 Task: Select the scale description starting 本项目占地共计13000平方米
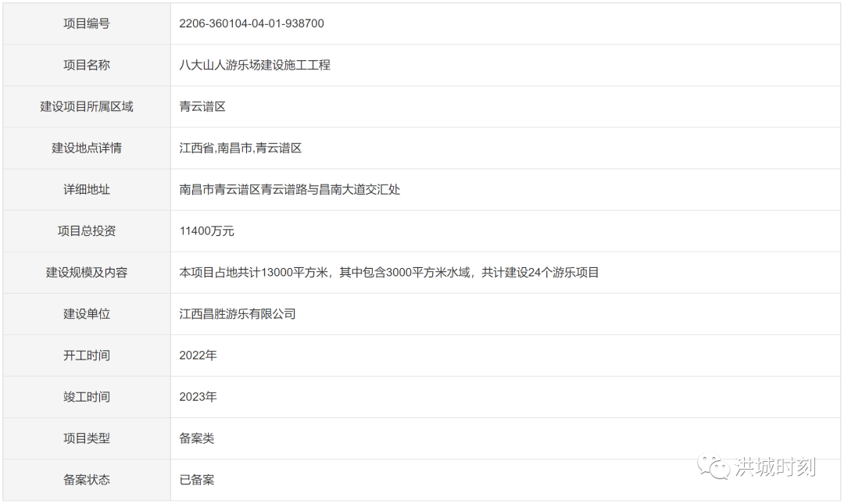389,273
